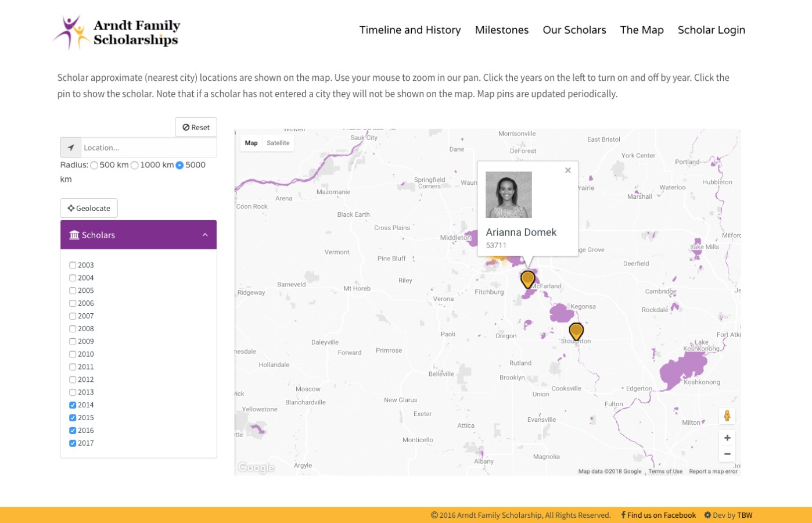This screenshot has width=812, height=523.
Task: Open the map Terms of Use link
Action: coord(666,471)
